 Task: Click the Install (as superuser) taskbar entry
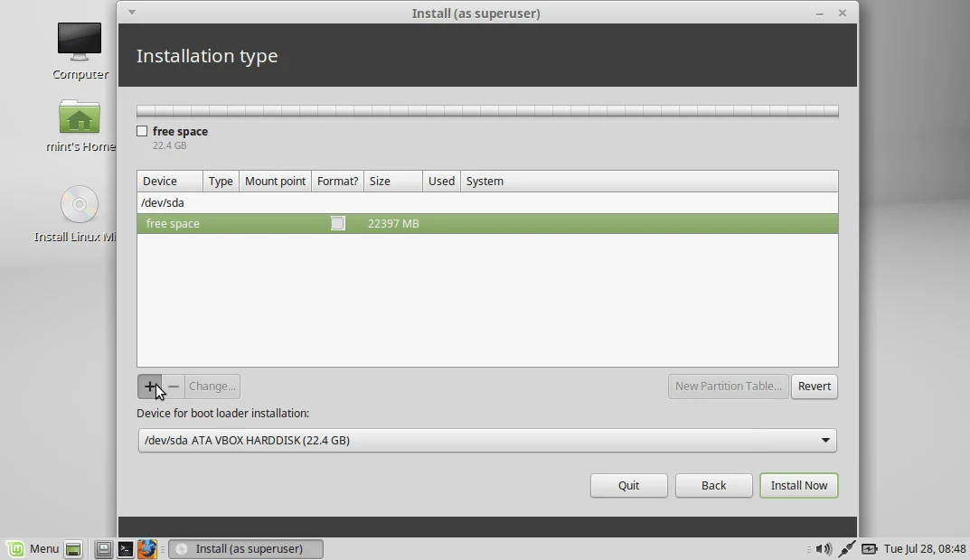pyautogui.click(x=245, y=548)
